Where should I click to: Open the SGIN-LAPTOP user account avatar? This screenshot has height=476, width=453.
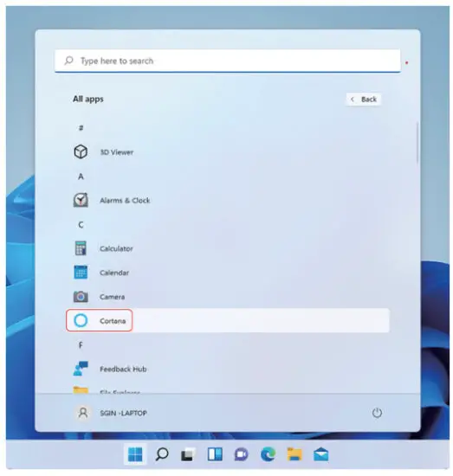(x=83, y=413)
